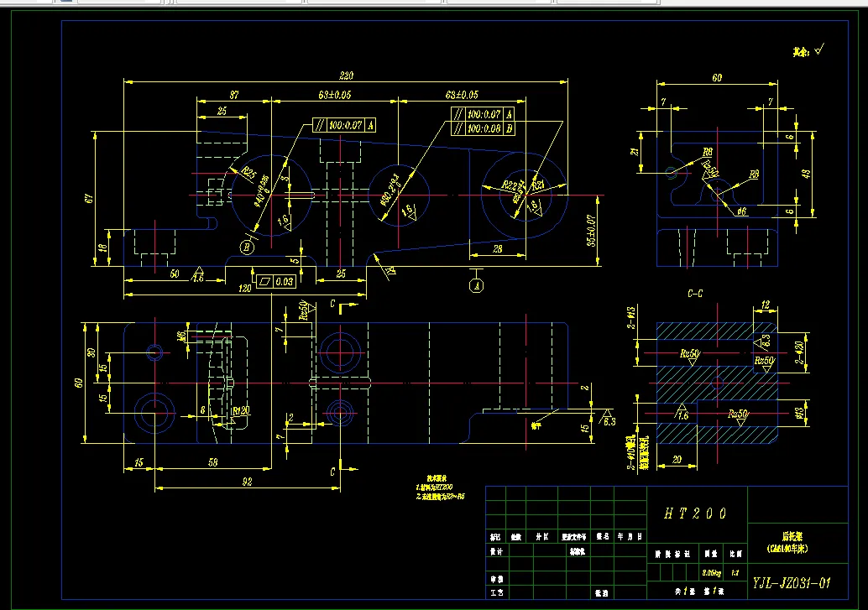Click the 100:0.08 B parallelism frame
Viewport: 868px width, 610px height.
tap(484, 128)
